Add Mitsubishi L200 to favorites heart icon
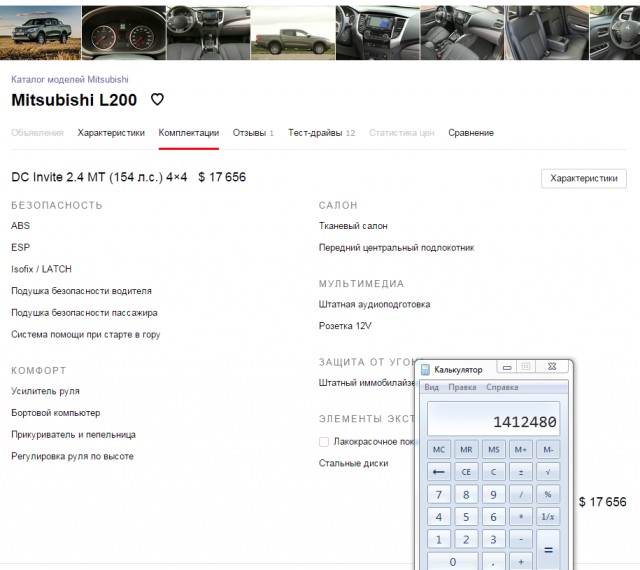Screen dimensions: 640x570 click(157, 99)
